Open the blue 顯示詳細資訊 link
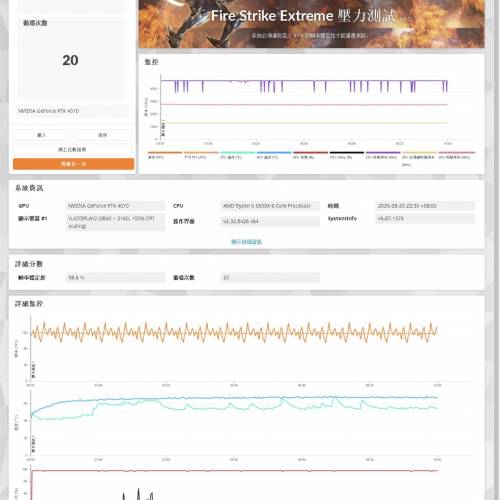 pos(247,242)
